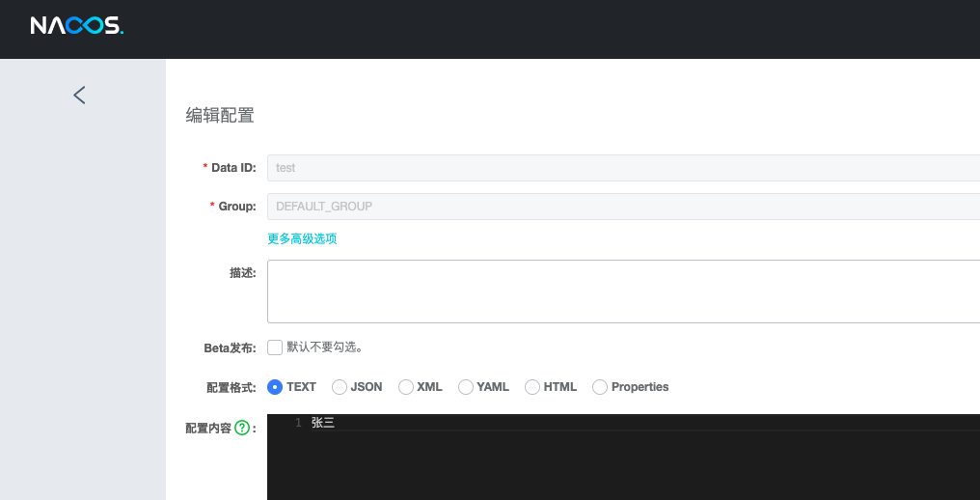Click the 配置格式: label
Screen dimensions: 980x500
click(231, 388)
